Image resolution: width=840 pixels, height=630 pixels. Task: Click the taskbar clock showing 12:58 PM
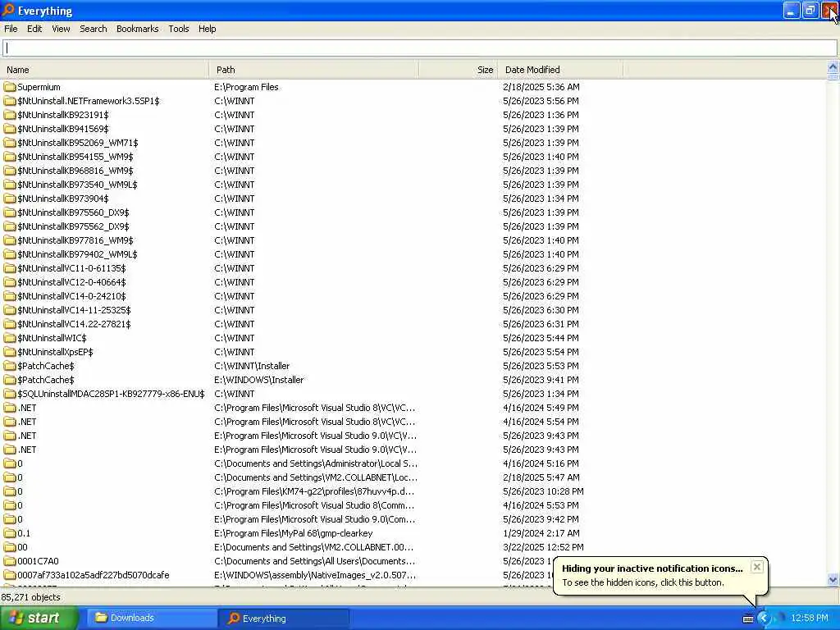tap(810, 619)
